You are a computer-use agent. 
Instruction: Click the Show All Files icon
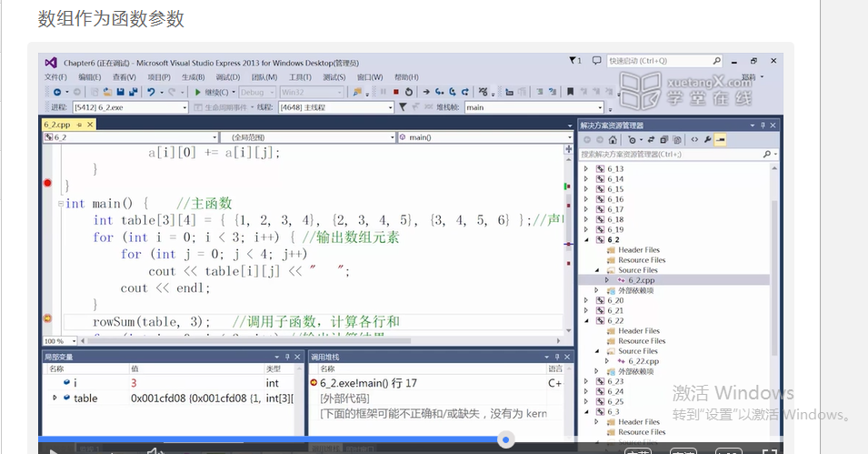click(676, 140)
